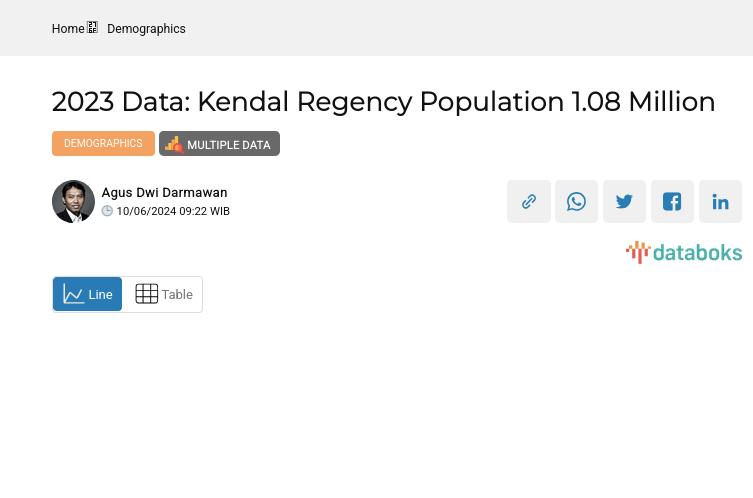
Task: Copy the article link with the chain icon
Action: tap(529, 202)
